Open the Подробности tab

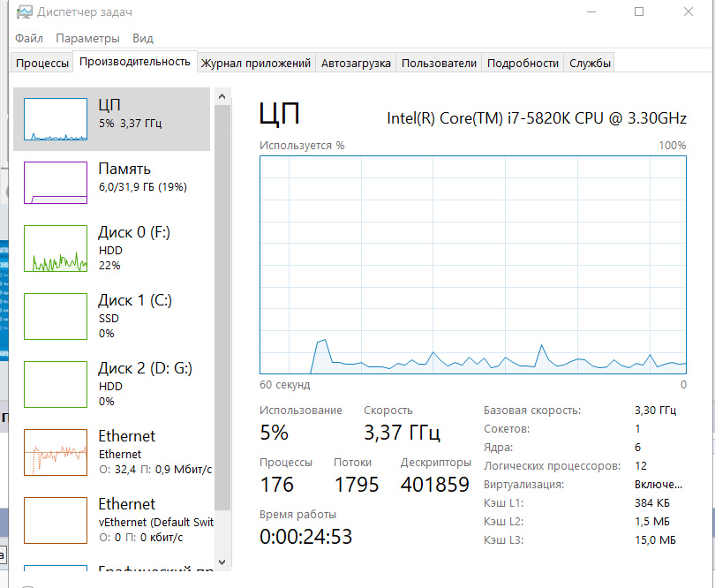(523, 63)
